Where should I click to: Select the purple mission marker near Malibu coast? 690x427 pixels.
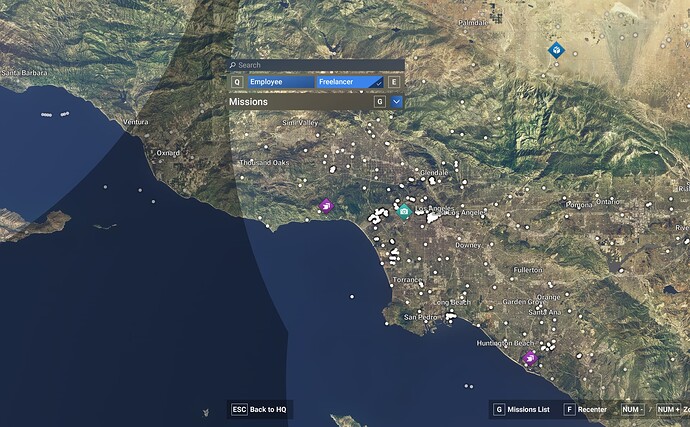(326, 206)
